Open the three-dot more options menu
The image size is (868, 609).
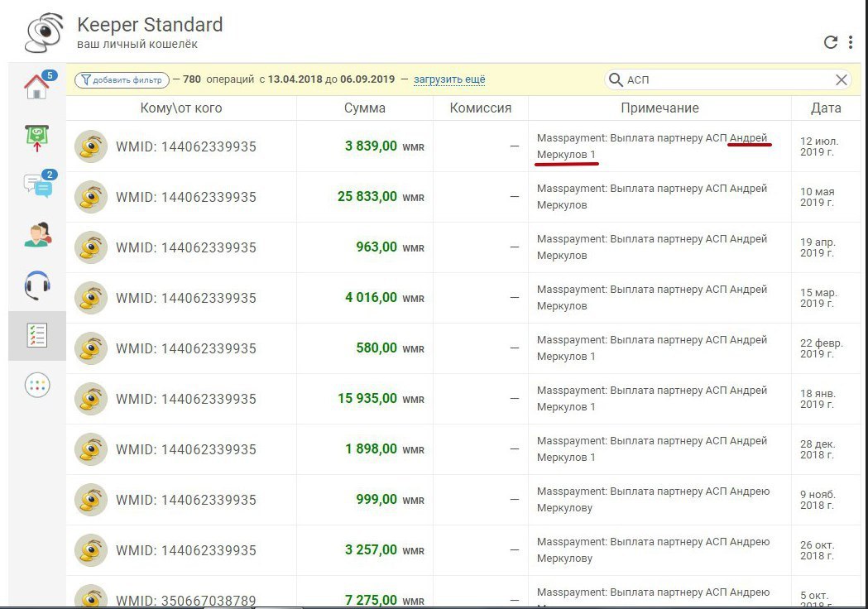pos(851,42)
